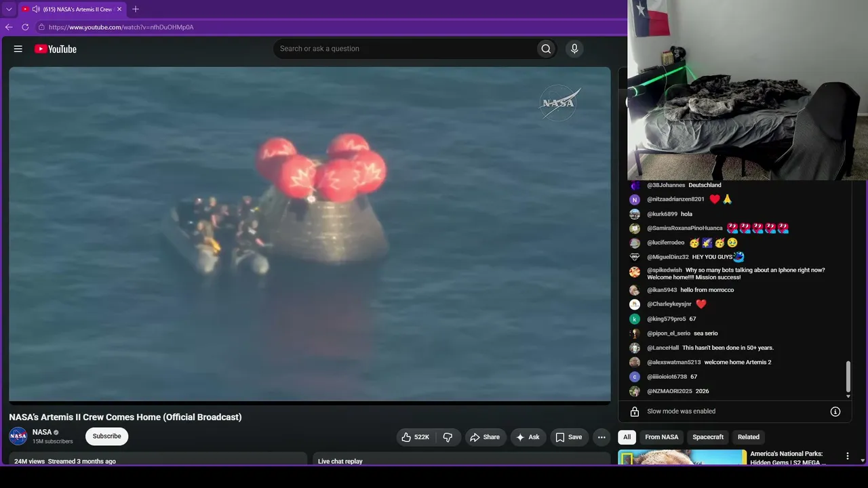Click the '15M subscribers' text
This screenshot has height=488, width=868.
pyautogui.click(x=53, y=442)
